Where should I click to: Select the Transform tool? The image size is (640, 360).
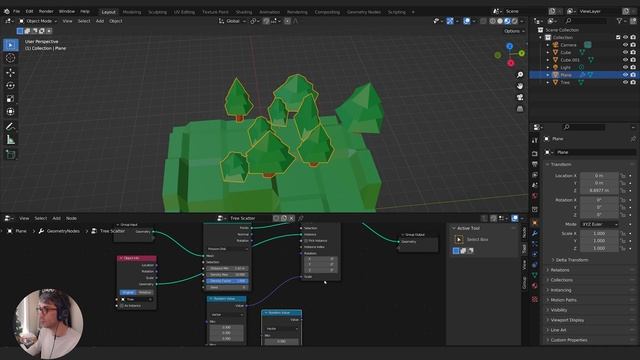point(11,111)
